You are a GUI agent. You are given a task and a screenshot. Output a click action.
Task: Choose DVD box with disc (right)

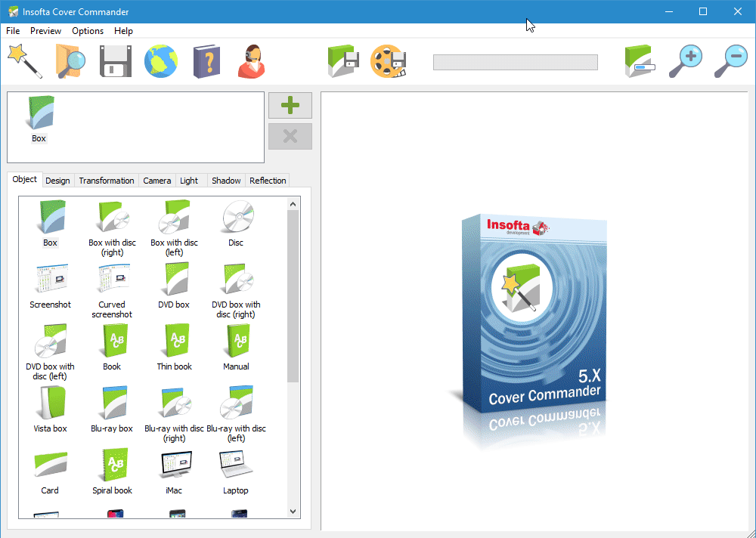[236, 290]
